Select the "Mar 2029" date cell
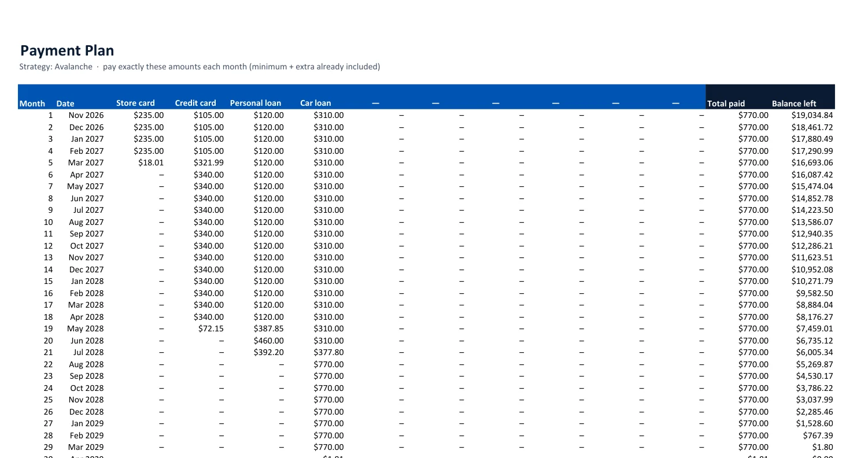 click(x=86, y=448)
